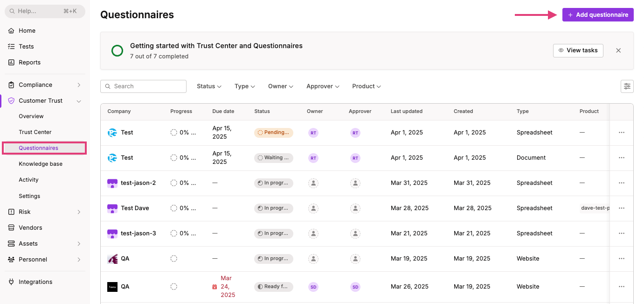Viewport: 644px width, 304px height.
Task: Click the Ready f... status badge
Action: pyautogui.click(x=274, y=287)
